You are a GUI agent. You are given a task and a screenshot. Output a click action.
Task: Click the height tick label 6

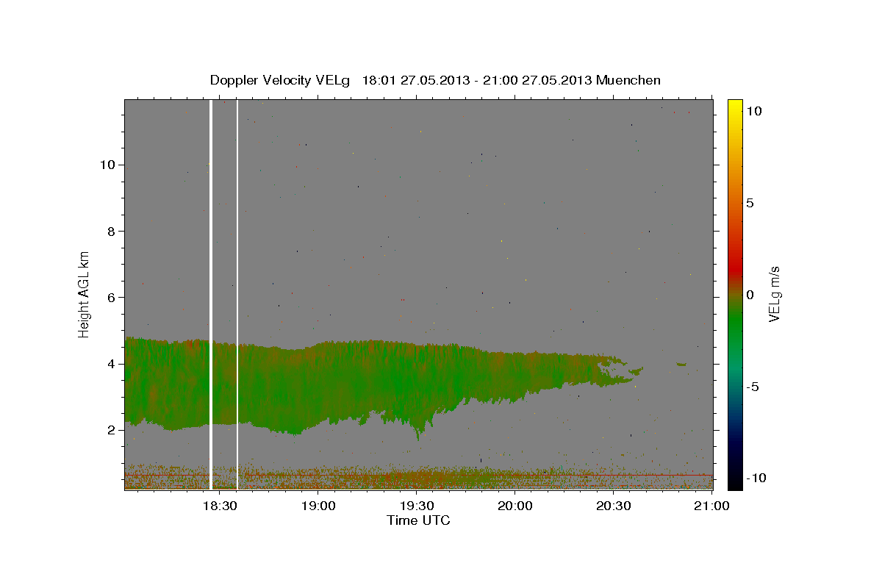tap(110, 297)
